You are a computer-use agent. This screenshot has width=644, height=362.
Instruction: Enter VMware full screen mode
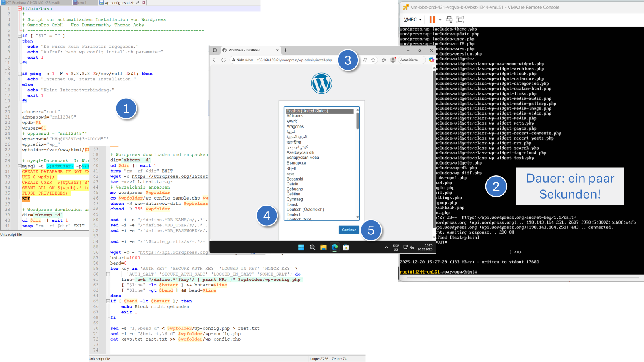pyautogui.click(x=460, y=19)
